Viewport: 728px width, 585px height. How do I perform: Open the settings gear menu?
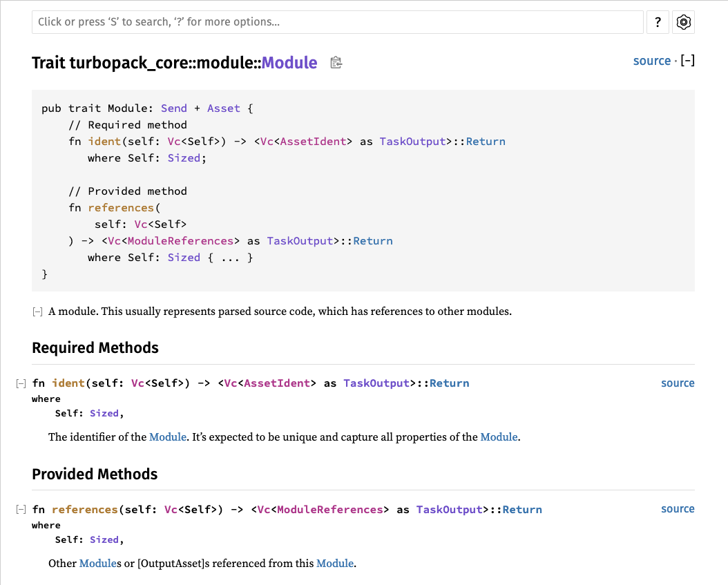click(683, 22)
